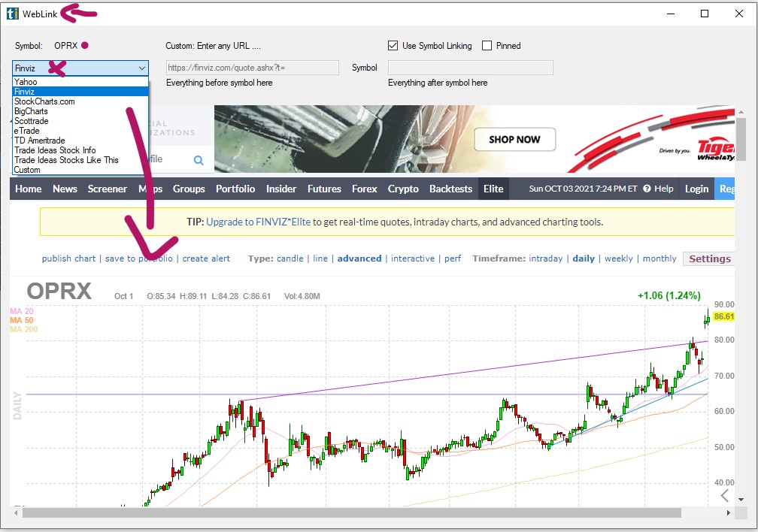Viewport: 758px width, 532px height.
Task: Click the chart left arrow chevron
Action: (725, 495)
